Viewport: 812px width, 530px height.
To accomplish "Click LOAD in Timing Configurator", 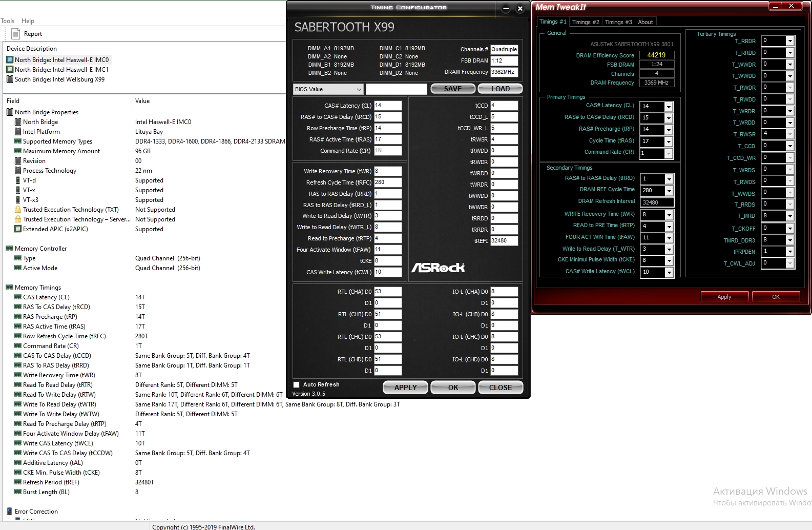I will 501,89.
